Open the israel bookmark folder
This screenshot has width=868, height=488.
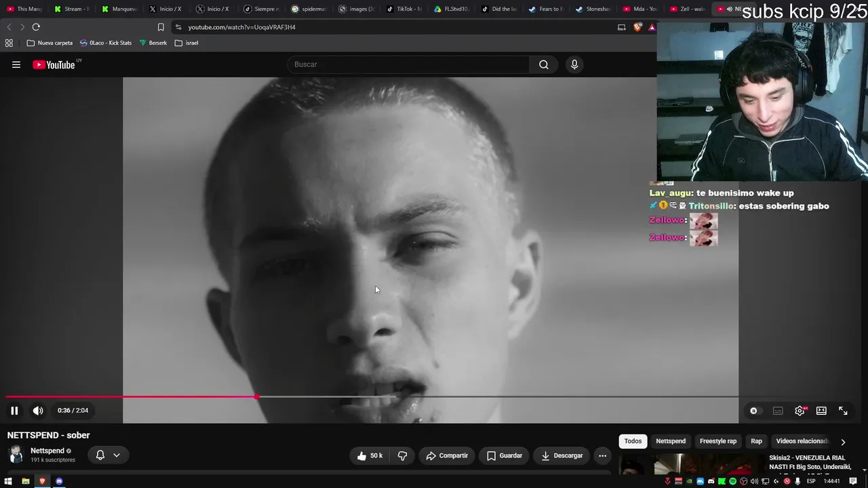186,43
